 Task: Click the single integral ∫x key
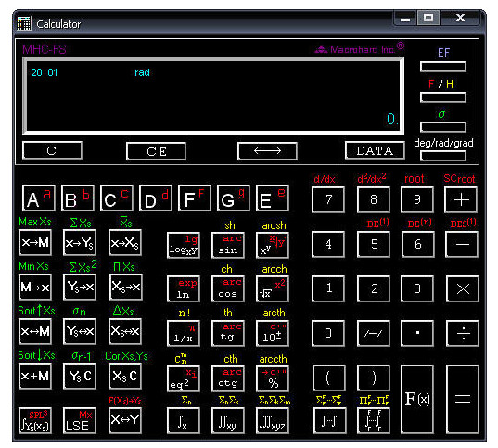[184, 421]
